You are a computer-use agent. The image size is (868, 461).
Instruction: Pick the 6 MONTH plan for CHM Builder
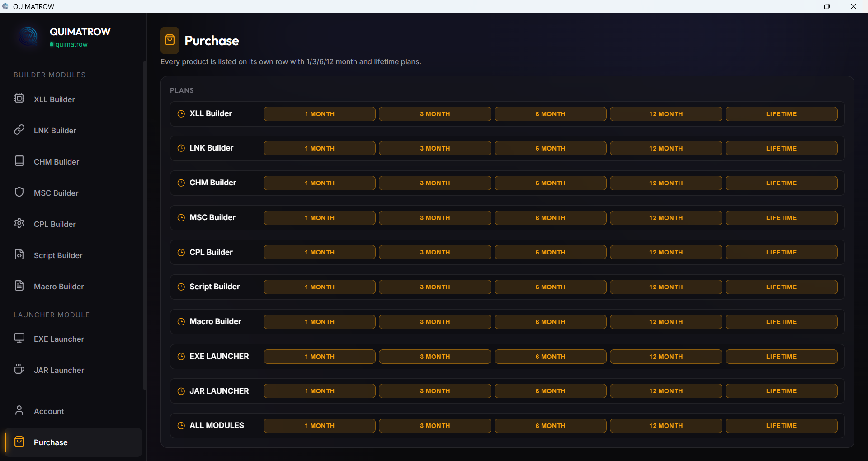pyautogui.click(x=550, y=183)
